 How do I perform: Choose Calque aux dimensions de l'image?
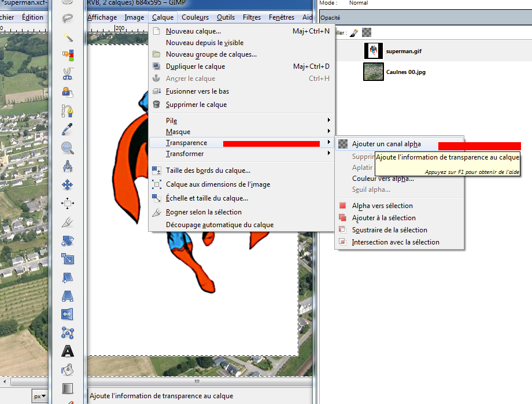coord(242,184)
